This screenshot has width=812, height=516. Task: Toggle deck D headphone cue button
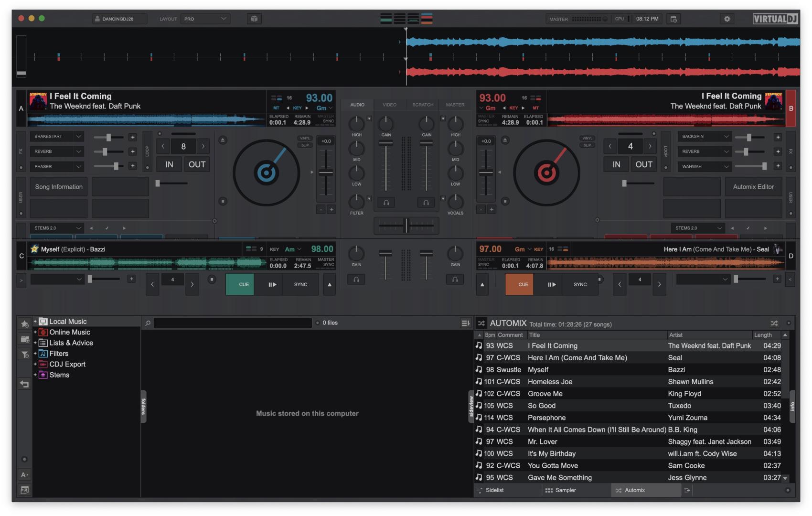(455, 279)
